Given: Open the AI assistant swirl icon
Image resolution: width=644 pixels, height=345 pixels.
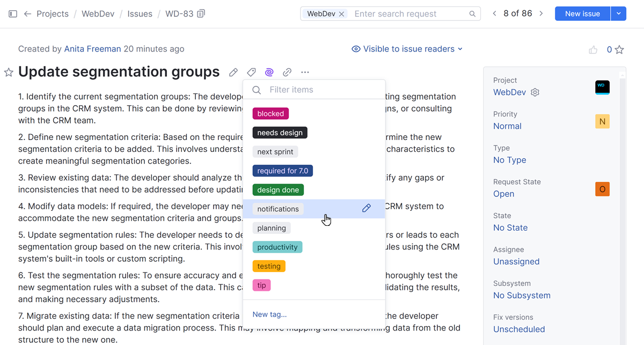Looking at the screenshot, I should point(269,72).
